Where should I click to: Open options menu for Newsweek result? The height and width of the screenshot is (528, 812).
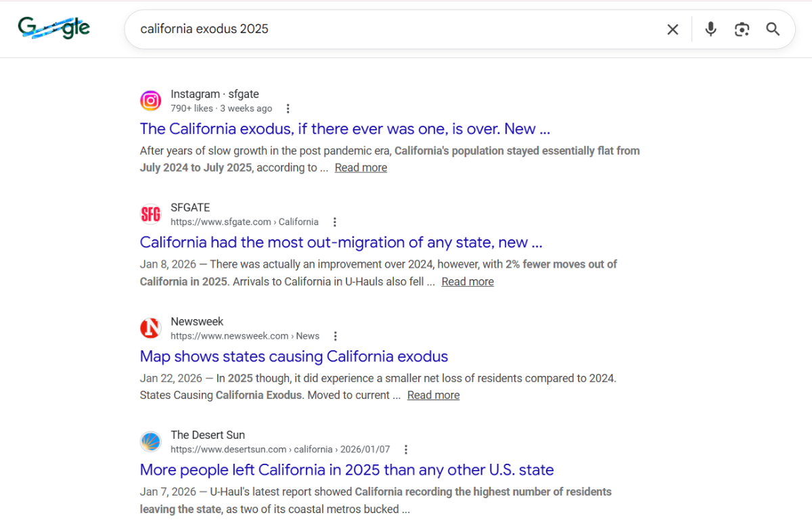tap(336, 335)
